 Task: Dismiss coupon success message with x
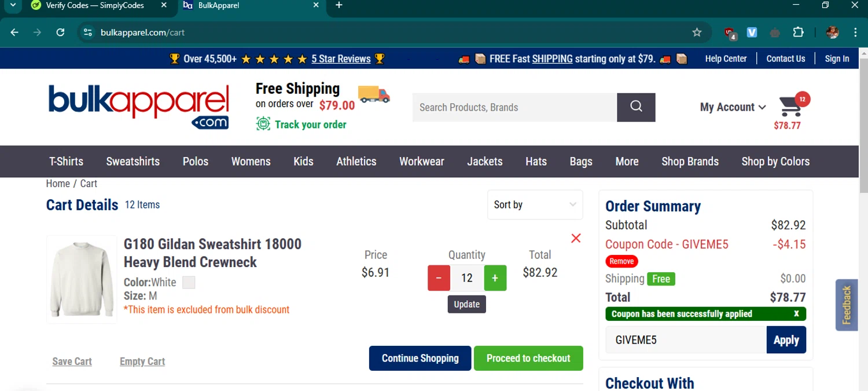click(796, 313)
